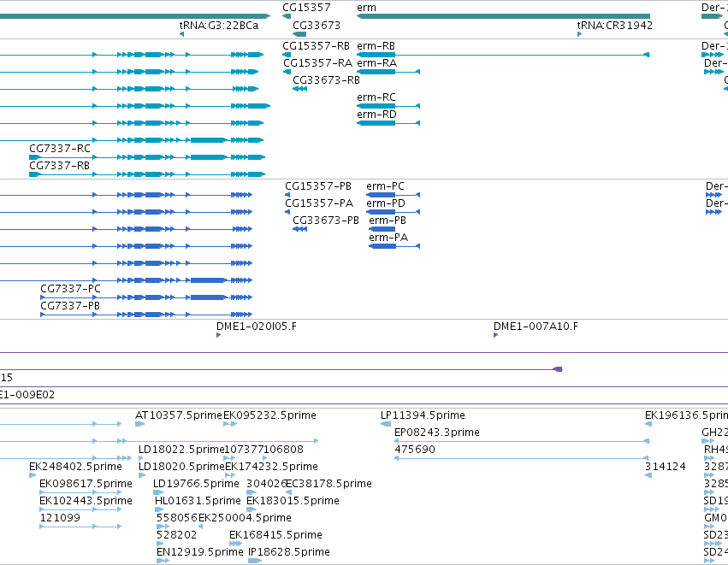Select the LD18022.5prime EST label
Image resolution: width=728 pixels, height=565 pixels.
181,450
